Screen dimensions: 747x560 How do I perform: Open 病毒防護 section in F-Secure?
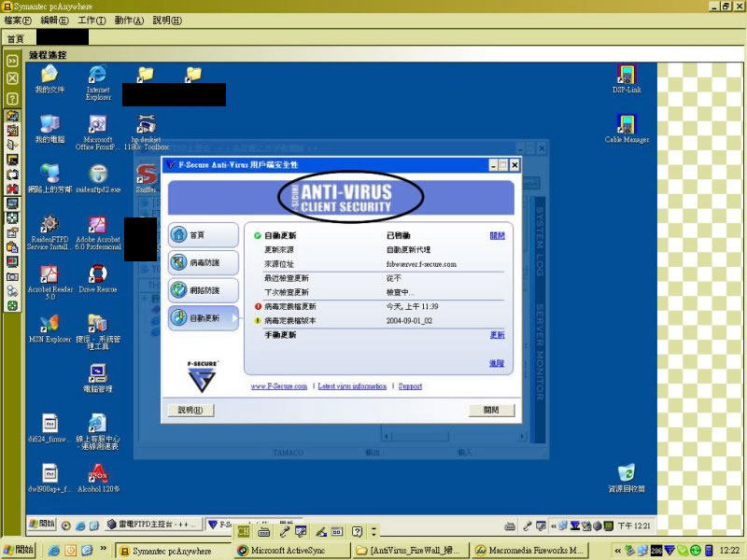(x=203, y=262)
